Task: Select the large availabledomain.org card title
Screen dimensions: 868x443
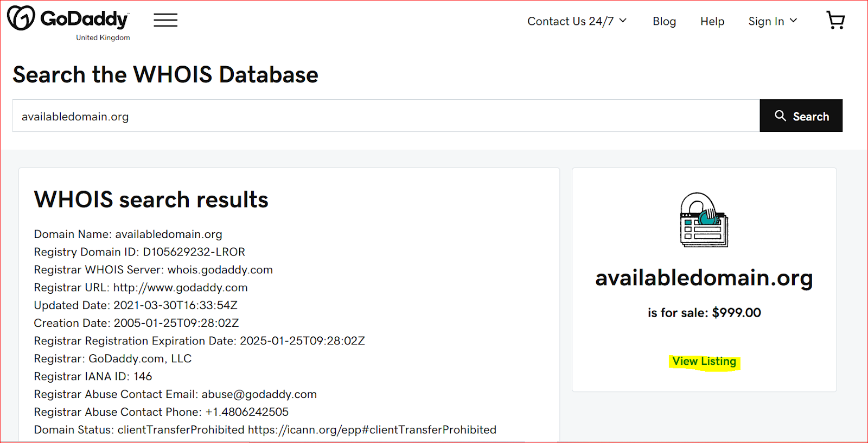Action: pos(704,278)
